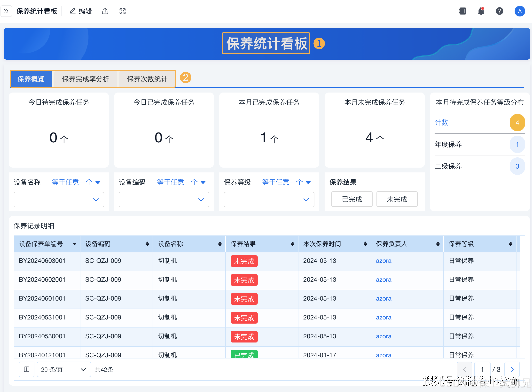Click record number BY20240602001
532x392 pixels.
42,280
